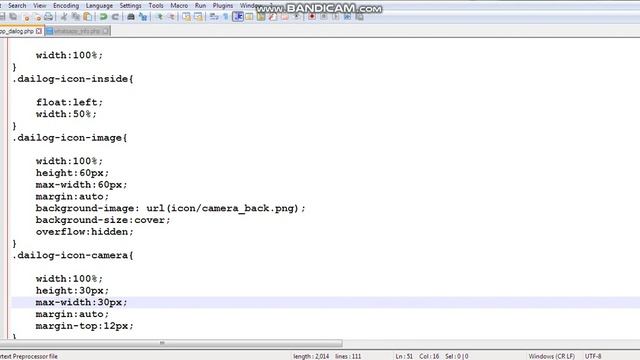Click the '.dailog-icon-image{' code line
640x360 pixels.
click(x=70, y=138)
